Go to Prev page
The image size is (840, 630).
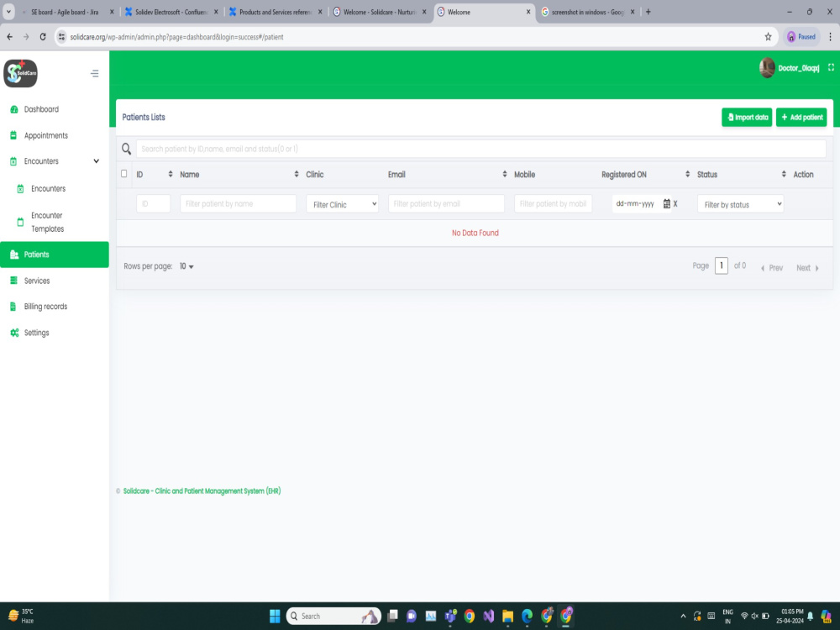click(772, 268)
